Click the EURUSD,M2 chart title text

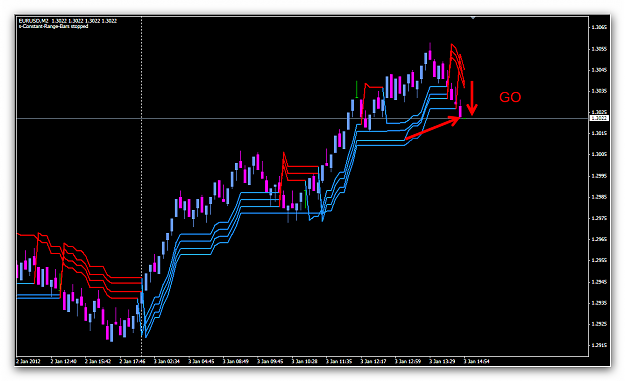(x=33, y=21)
